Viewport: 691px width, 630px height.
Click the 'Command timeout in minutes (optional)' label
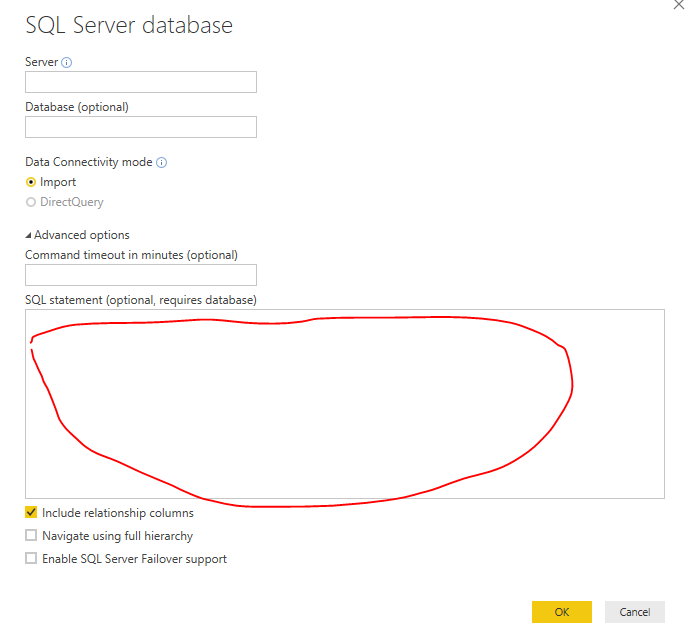pos(131,255)
